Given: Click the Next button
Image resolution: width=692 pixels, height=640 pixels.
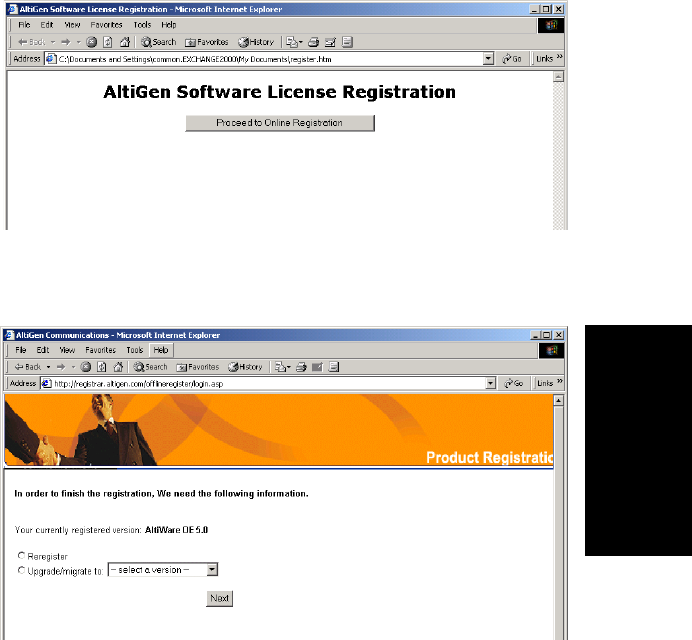Looking at the screenshot, I should pyautogui.click(x=219, y=599).
